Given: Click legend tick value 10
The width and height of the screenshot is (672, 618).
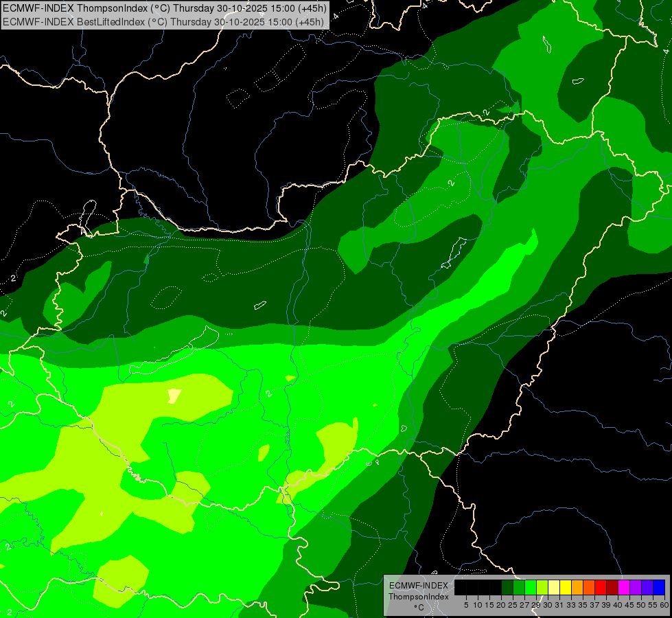Looking at the screenshot, I should click(x=478, y=605).
